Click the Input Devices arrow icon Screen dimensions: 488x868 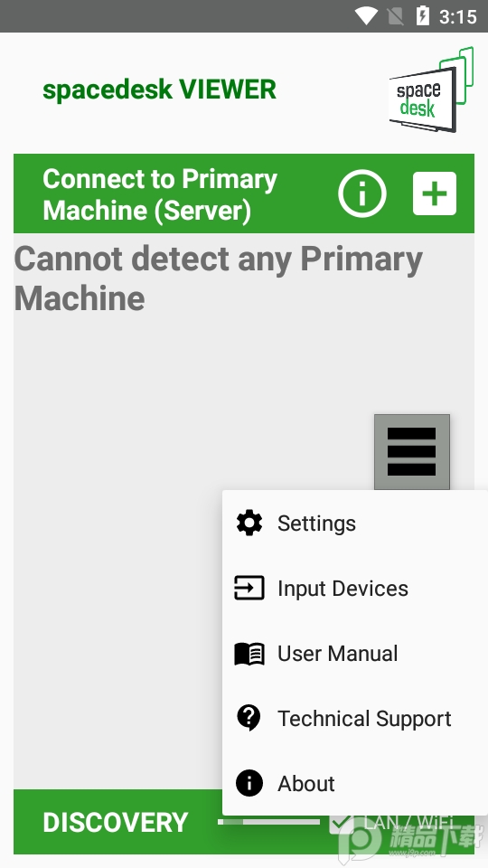pos(249,588)
